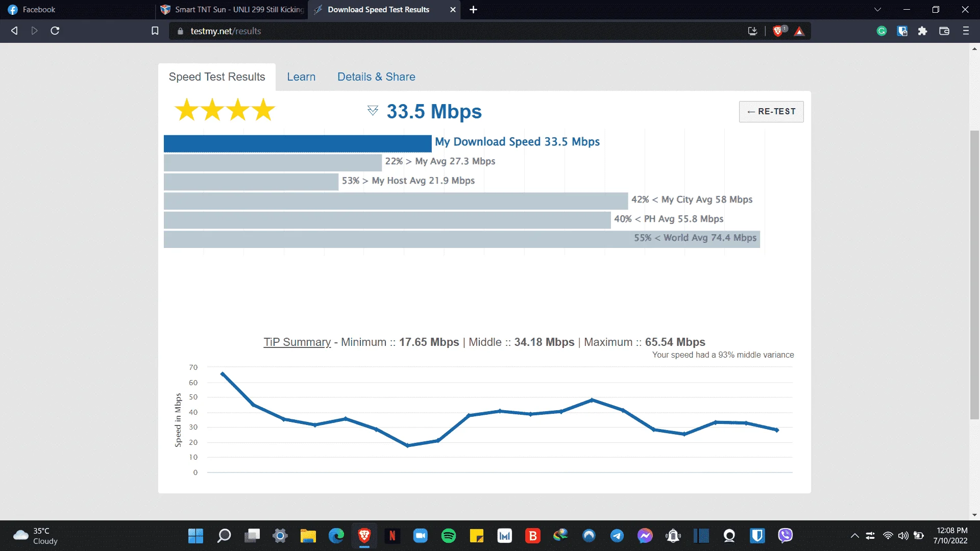
Task: Open Viber from the taskbar
Action: 786,536
